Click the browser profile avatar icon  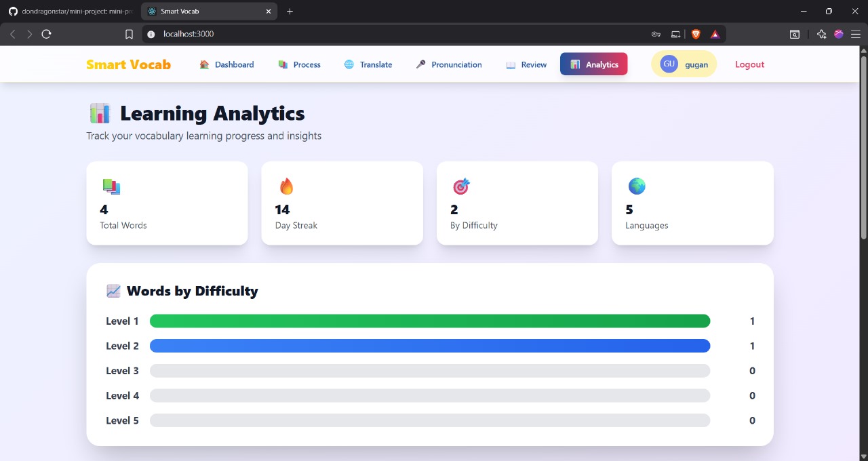pyautogui.click(x=839, y=34)
